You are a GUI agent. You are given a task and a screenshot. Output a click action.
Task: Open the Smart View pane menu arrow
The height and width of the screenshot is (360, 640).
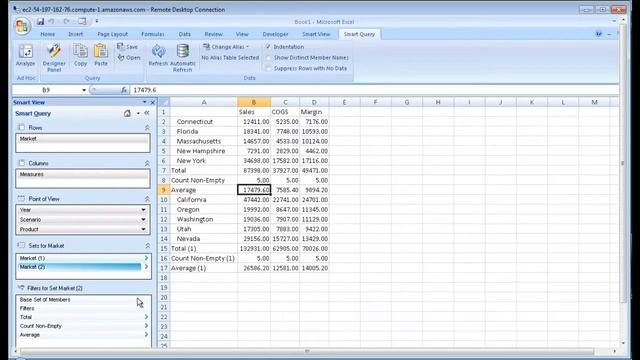point(144,102)
